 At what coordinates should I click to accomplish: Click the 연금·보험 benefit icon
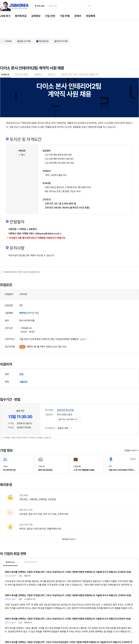point(10,497)
